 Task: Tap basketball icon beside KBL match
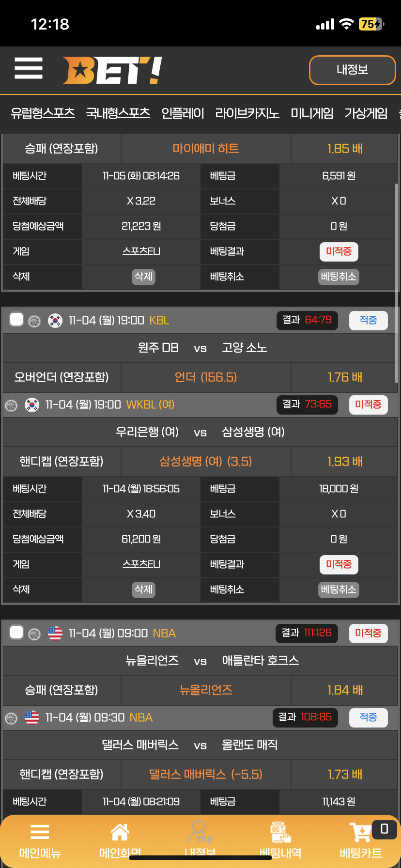[34, 321]
